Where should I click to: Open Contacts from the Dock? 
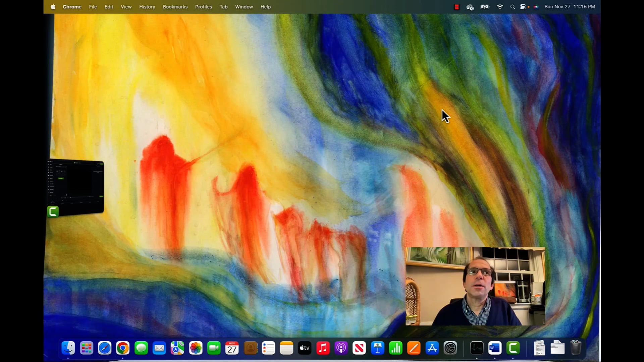pos(250,348)
